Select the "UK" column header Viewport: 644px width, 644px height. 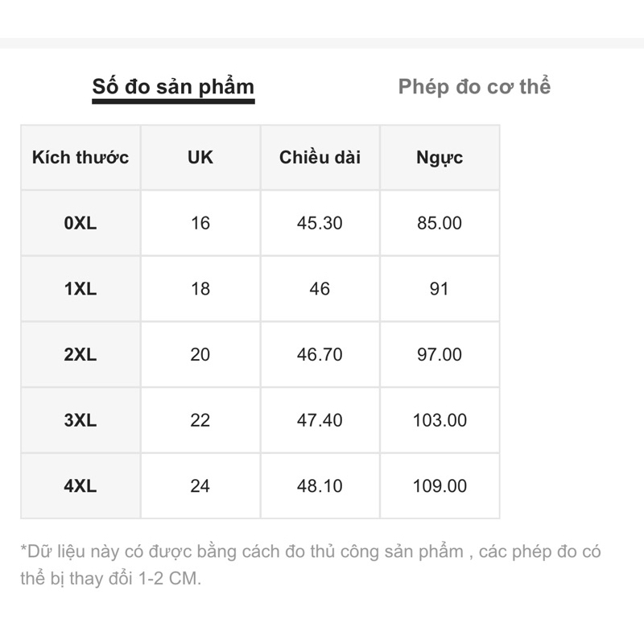(200, 158)
